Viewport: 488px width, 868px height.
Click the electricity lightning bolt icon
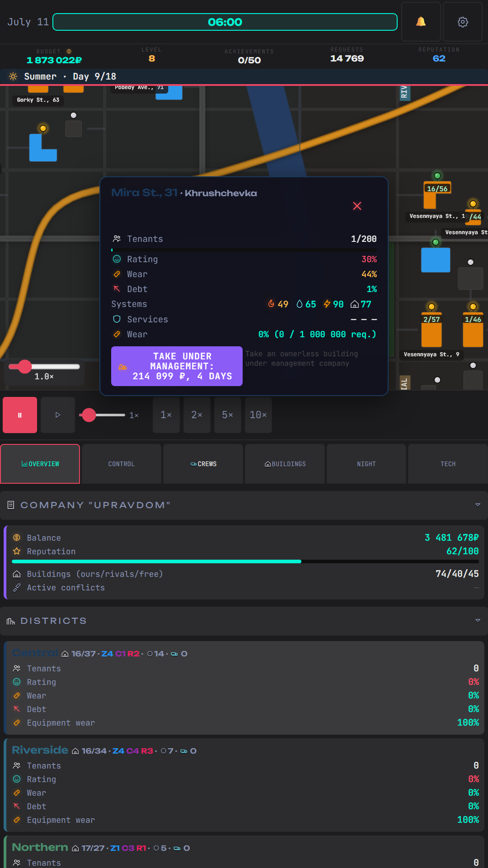click(x=327, y=304)
